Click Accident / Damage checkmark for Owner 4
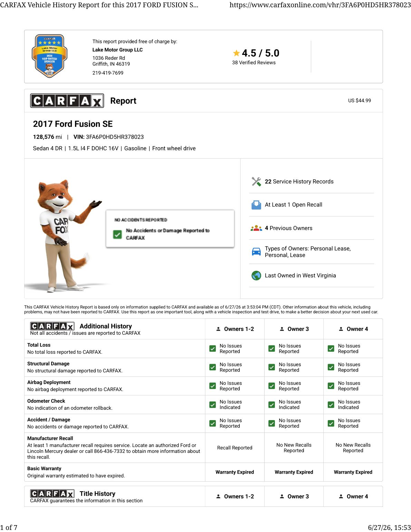This screenshot has width=411, height=532. coord(331,423)
